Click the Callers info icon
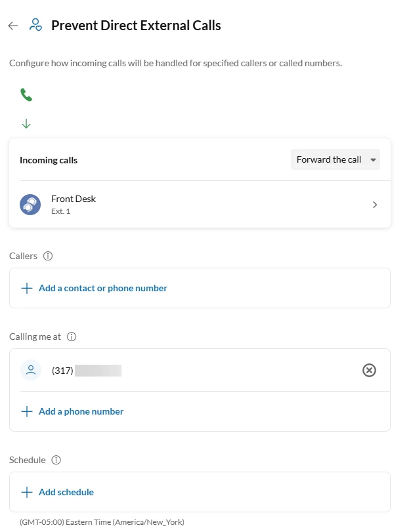The height and width of the screenshot is (532, 411). (x=47, y=256)
